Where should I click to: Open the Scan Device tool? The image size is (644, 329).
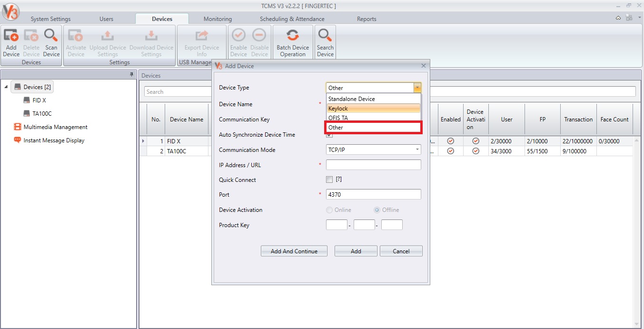51,42
